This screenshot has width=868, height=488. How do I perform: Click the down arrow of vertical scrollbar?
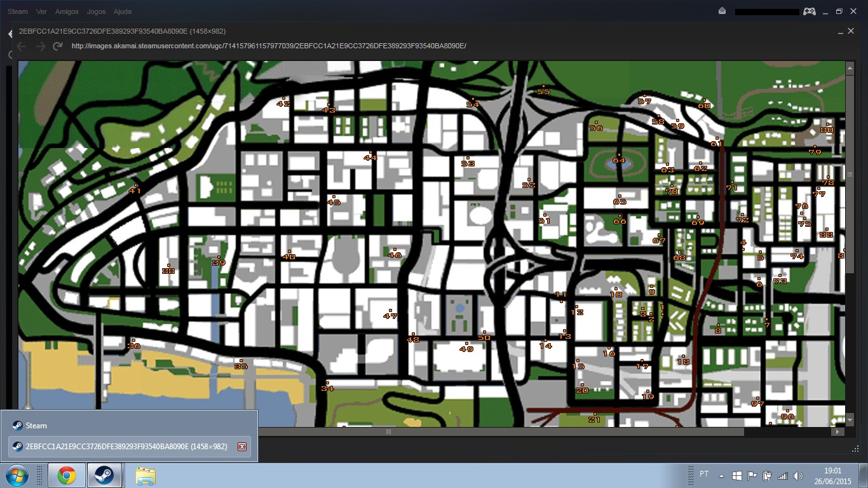tap(850, 420)
